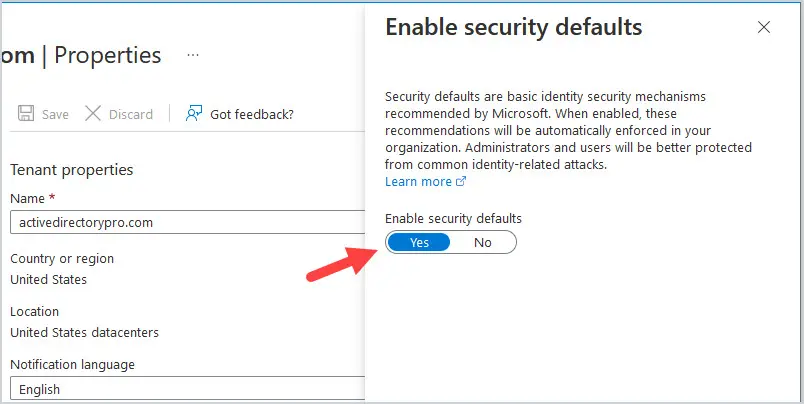Click the Got feedback person icon
Screen dimensions: 804x404
(x=194, y=113)
